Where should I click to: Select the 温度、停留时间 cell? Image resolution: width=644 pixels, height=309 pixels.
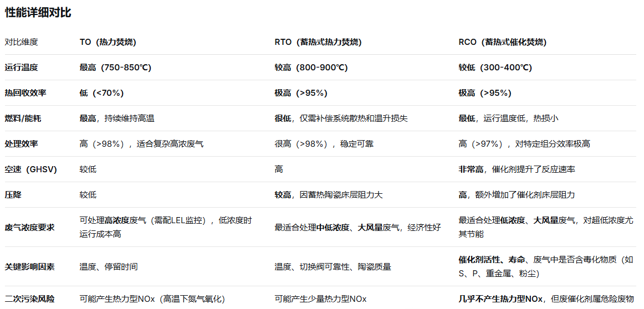(109, 267)
